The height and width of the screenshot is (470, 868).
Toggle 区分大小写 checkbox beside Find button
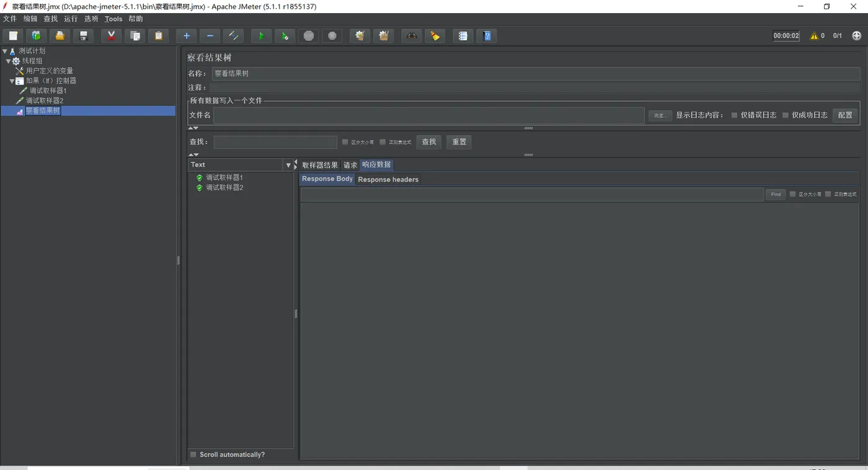click(x=792, y=194)
